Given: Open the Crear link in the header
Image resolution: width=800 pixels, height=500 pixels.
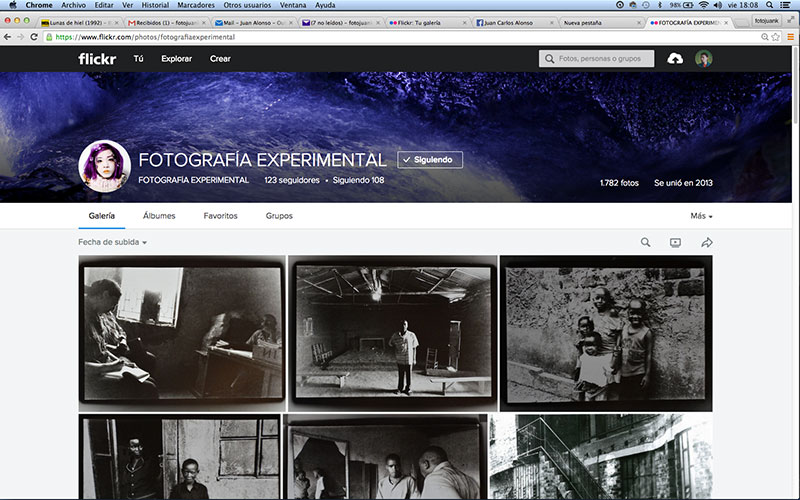Looking at the screenshot, I should (x=220, y=59).
